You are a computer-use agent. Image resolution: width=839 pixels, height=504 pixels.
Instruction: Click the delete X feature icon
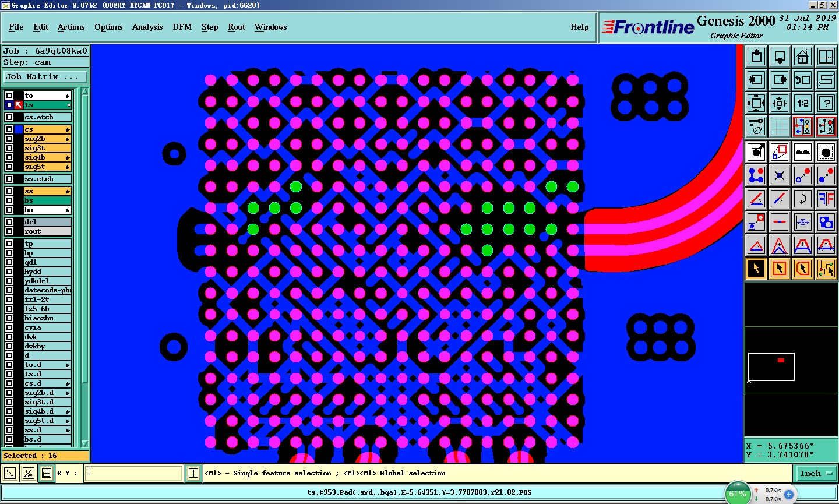[x=780, y=175]
